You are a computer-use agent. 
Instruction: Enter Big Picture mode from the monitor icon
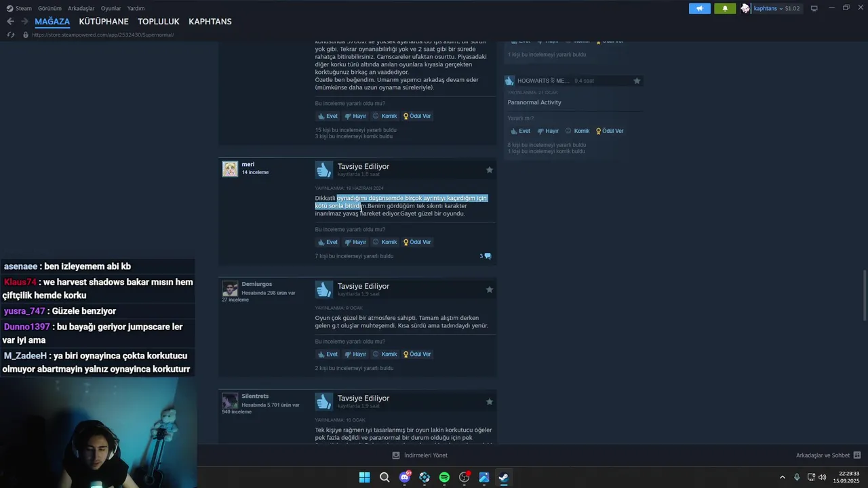tap(814, 8)
